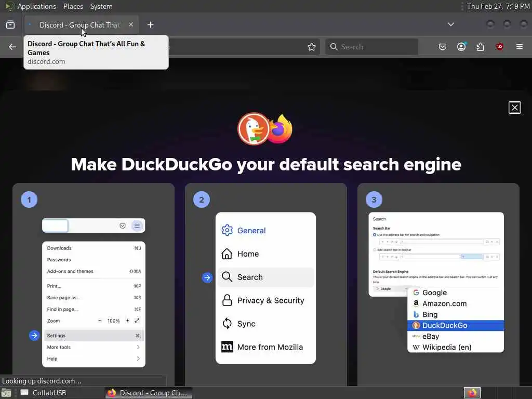Image resolution: width=532 pixels, height=399 pixels.
Task: Click the DuckDuckGo duck logo
Action: 254,129
